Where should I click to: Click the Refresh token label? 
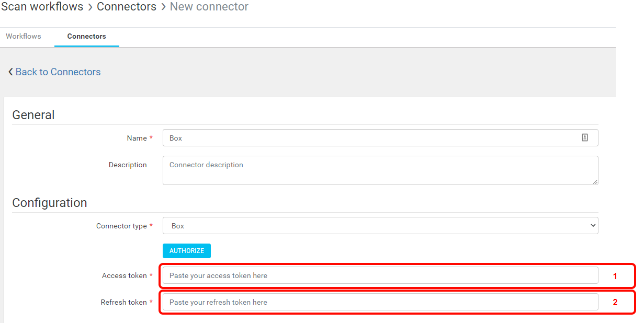point(124,303)
